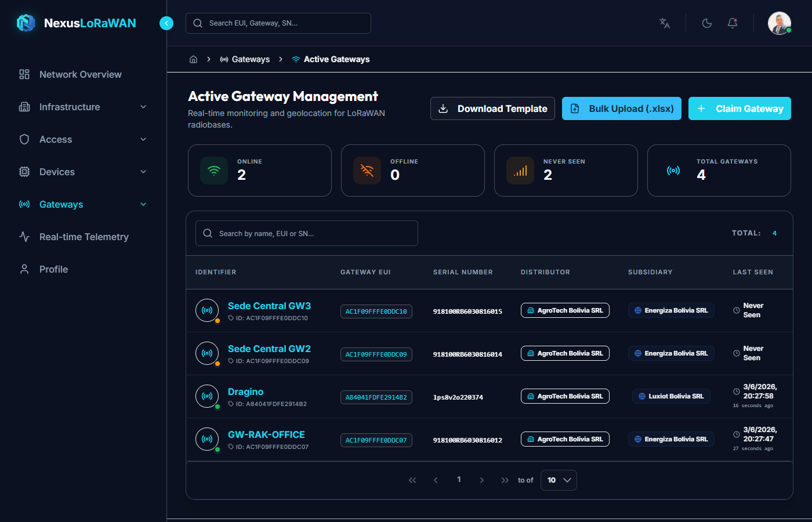Click the Telemetry pulse icon
812x522 pixels.
[24, 237]
